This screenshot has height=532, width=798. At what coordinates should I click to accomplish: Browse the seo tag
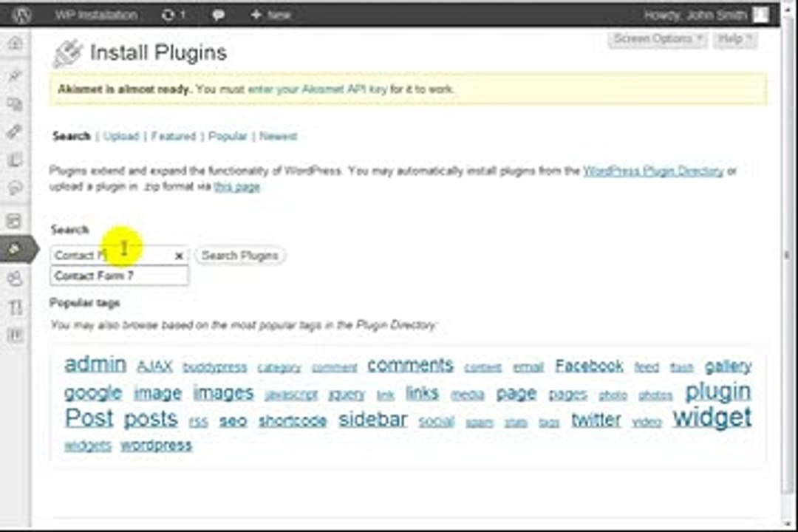(233, 421)
